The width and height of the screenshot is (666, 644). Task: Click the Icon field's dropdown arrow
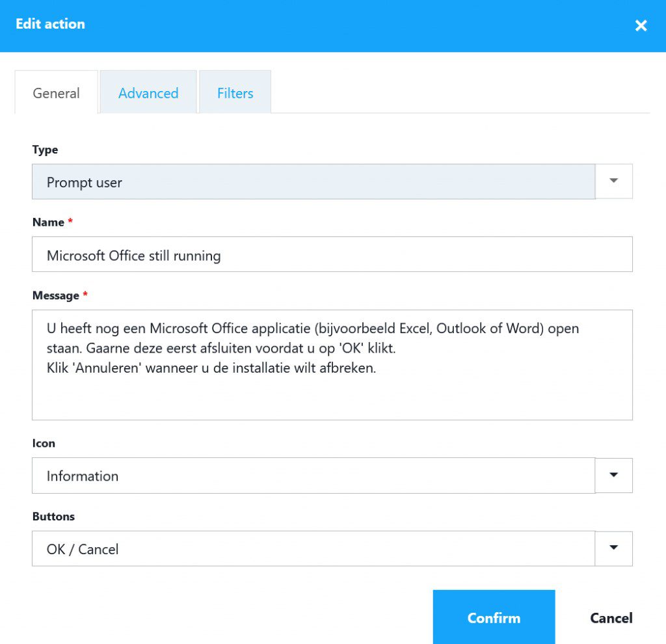pos(613,476)
